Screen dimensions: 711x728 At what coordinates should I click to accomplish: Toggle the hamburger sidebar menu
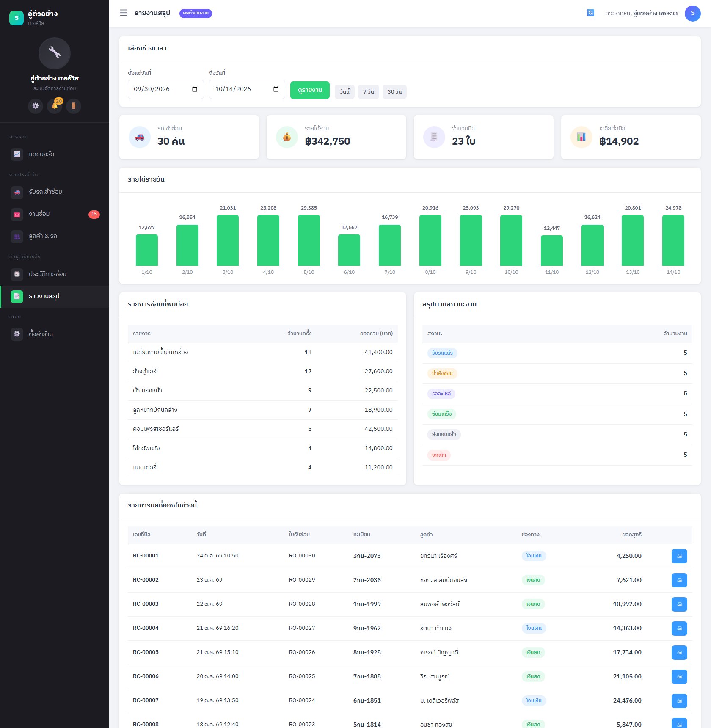pyautogui.click(x=123, y=13)
